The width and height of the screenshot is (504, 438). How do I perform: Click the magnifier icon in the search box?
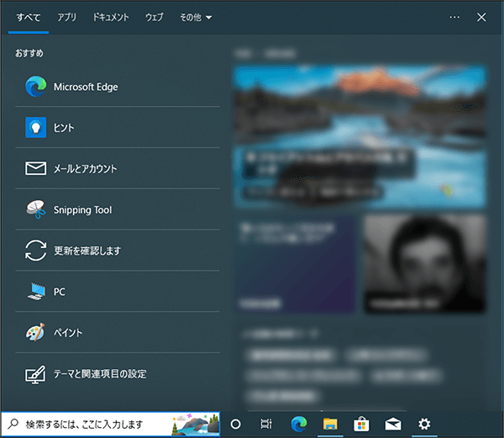coord(13,425)
